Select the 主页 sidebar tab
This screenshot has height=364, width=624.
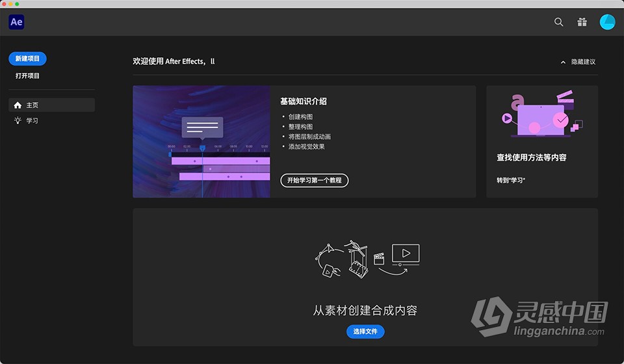click(x=52, y=105)
